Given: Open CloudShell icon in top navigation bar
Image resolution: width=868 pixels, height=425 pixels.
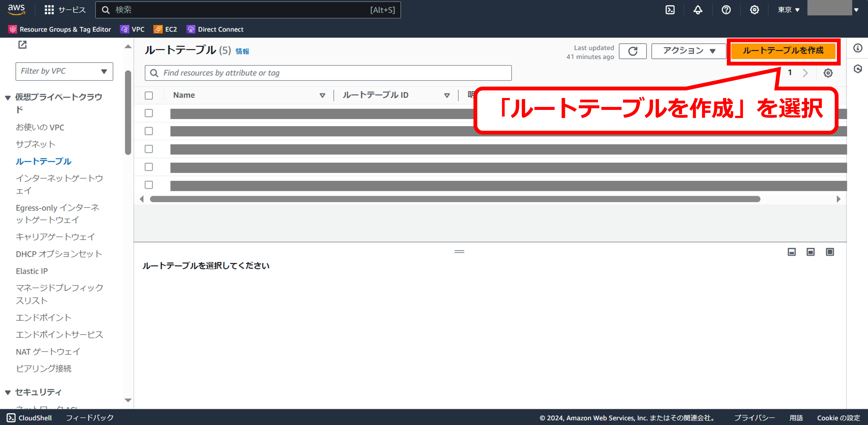Looking at the screenshot, I should [x=670, y=10].
